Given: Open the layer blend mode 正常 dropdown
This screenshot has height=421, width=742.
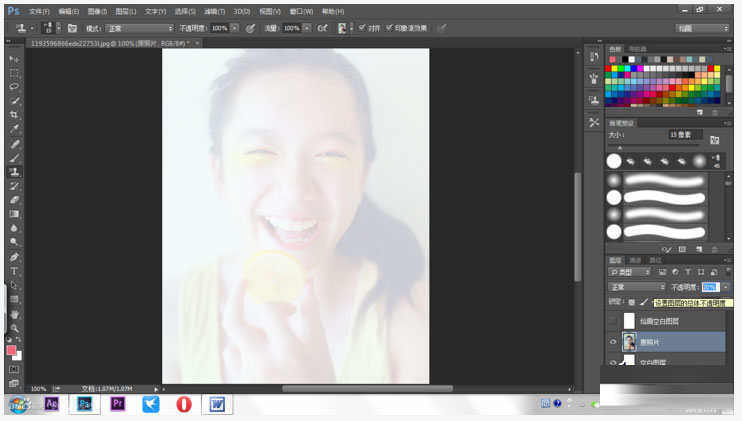Looking at the screenshot, I should point(637,287).
